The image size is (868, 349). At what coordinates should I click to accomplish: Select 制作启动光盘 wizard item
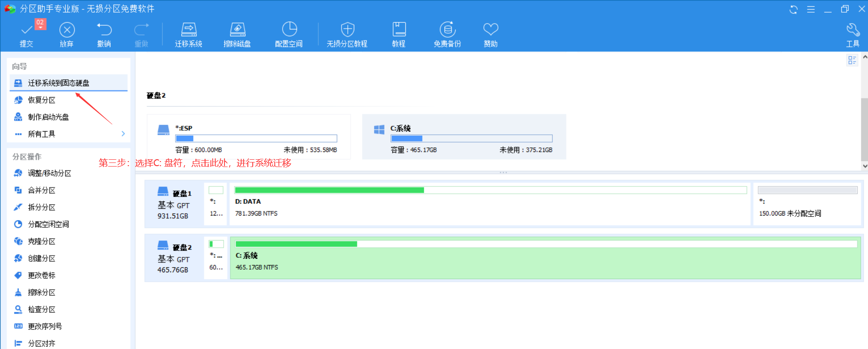[x=68, y=117]
